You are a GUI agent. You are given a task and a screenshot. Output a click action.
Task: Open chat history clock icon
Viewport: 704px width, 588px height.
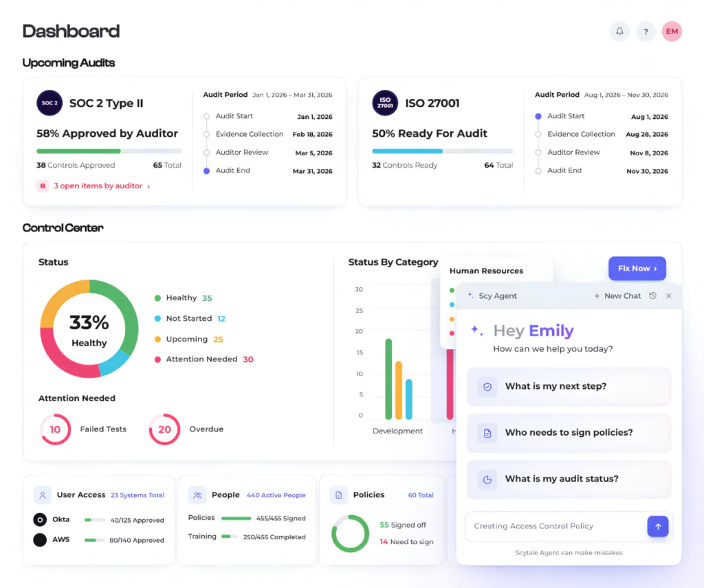pyautogui.click(x=653, y=295)
